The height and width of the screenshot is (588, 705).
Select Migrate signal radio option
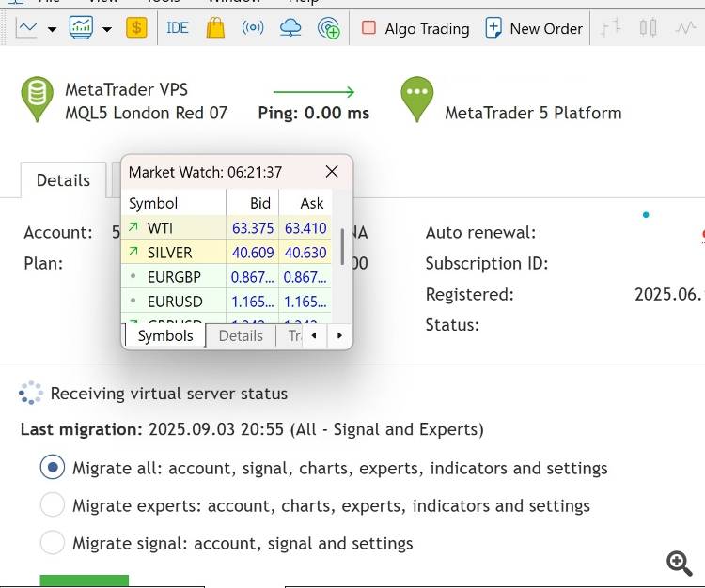pos(52,542)
